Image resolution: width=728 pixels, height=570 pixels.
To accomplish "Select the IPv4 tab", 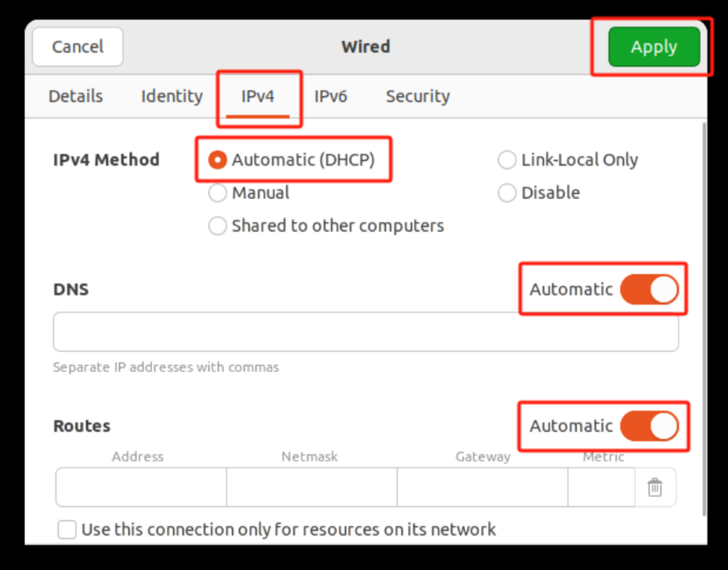I will (258, 97).
